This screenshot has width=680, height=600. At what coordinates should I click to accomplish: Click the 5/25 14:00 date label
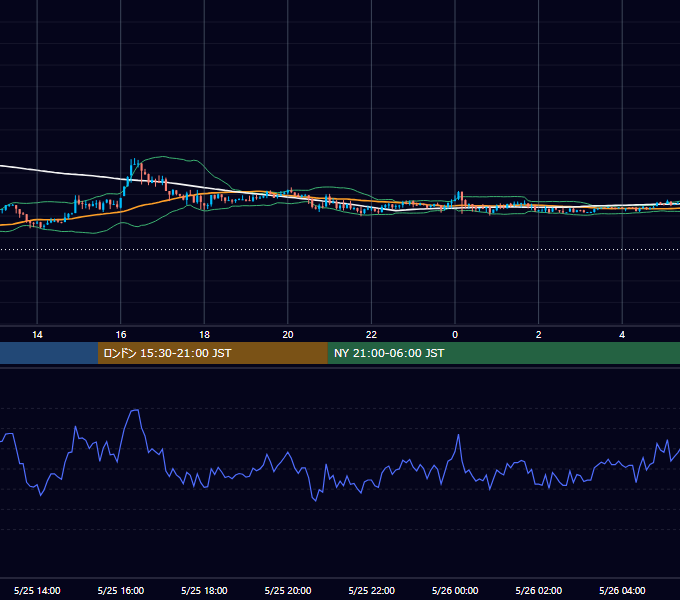[x=37, y=590]
